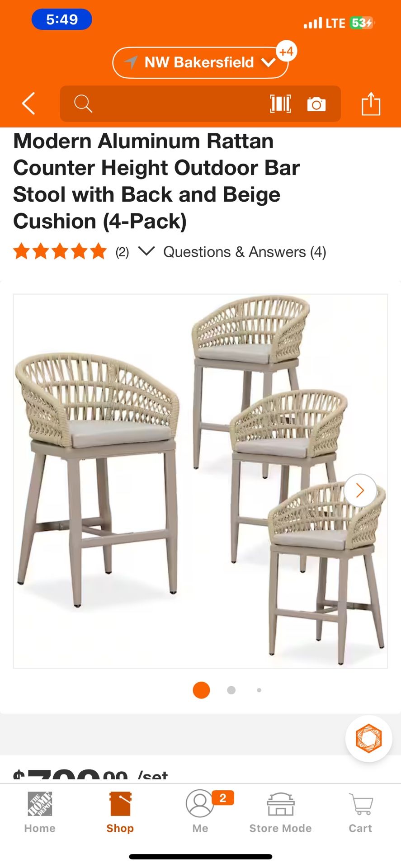Tap the location arrow icon beside NW Bakersfield
The height and width of the screenshot is (868, 401).
[x=131, y=62]
